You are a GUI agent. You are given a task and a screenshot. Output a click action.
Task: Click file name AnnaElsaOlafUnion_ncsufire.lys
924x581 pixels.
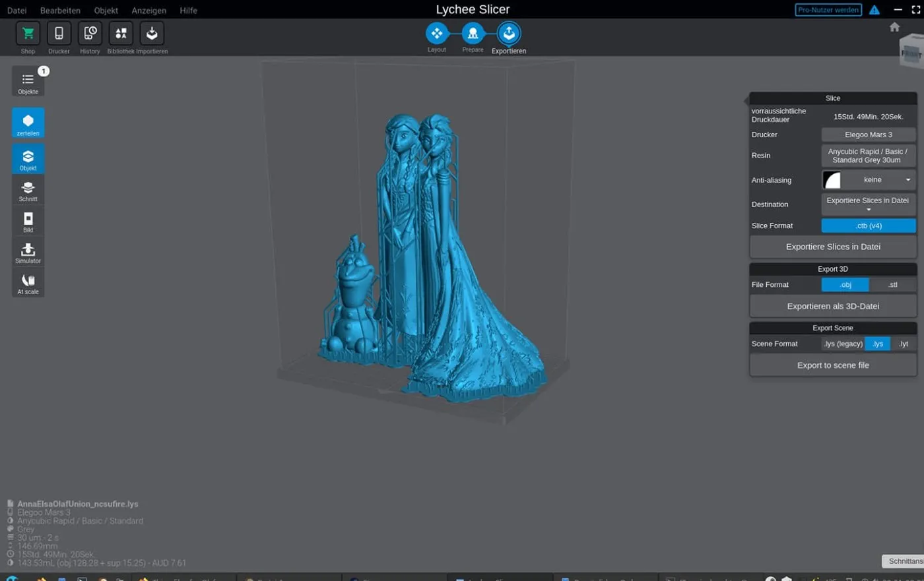[x=78, y=504]
